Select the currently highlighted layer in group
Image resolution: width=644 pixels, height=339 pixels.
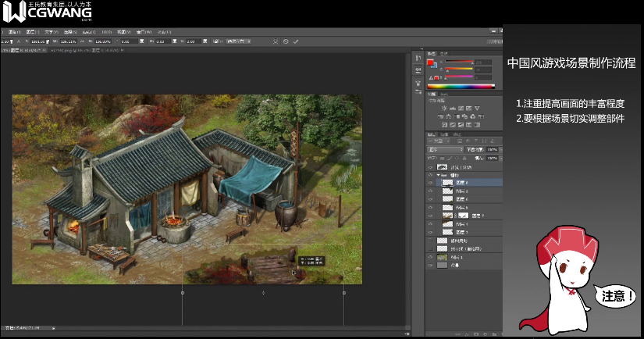click(465, 184)
